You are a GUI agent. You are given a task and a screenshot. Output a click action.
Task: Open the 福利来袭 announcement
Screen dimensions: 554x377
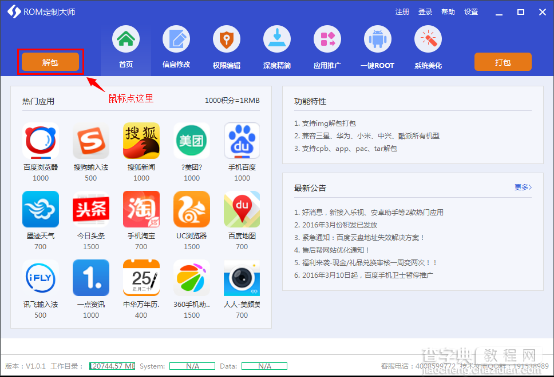tap(366, 263)
